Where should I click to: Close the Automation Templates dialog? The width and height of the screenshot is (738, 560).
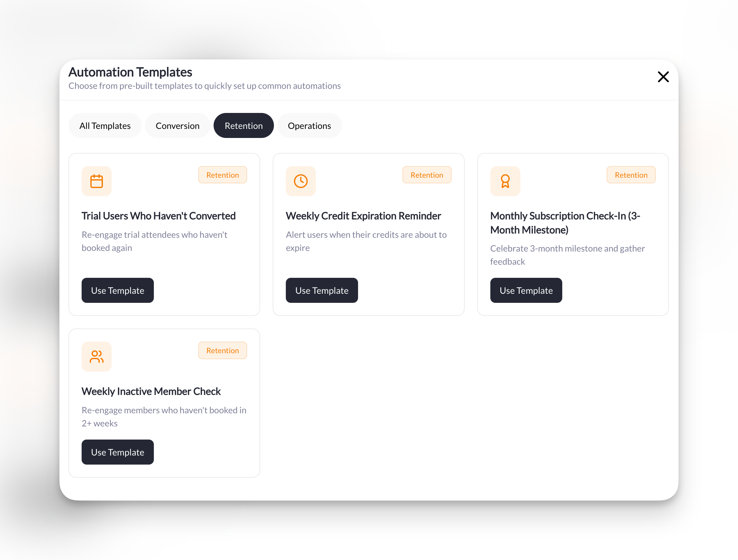pos(663,77)
